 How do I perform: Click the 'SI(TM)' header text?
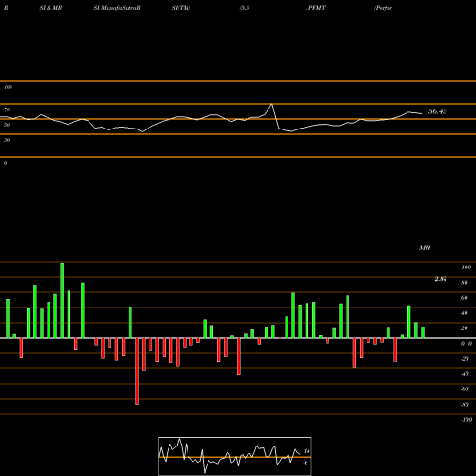[x=181, y=8]
